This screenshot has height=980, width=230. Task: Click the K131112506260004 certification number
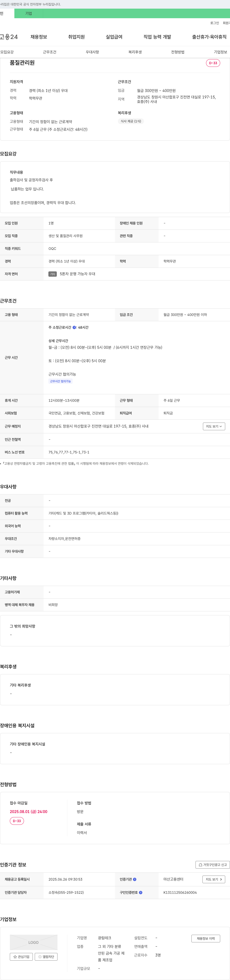point(180,893)
